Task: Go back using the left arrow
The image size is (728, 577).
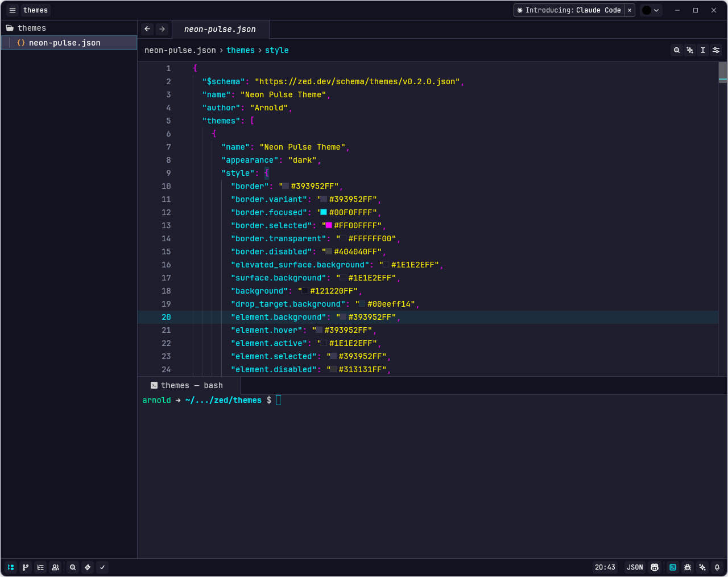Action: [147, 29]
